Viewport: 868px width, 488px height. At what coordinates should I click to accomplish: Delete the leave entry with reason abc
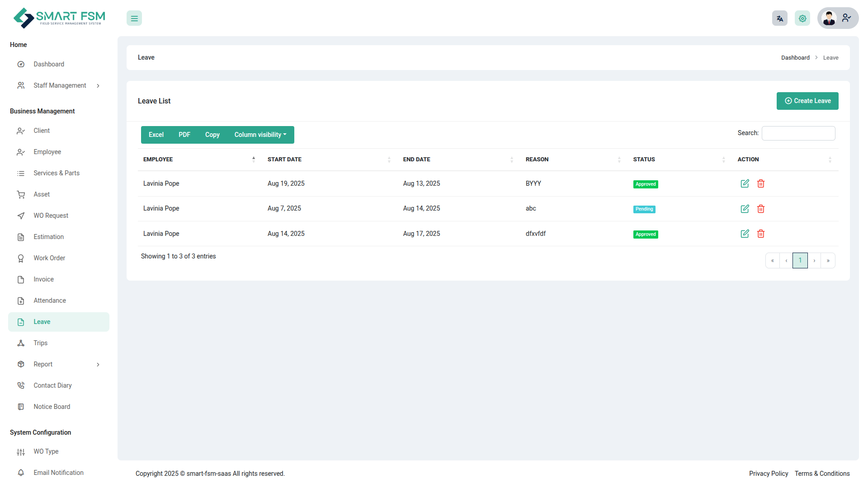761,209
